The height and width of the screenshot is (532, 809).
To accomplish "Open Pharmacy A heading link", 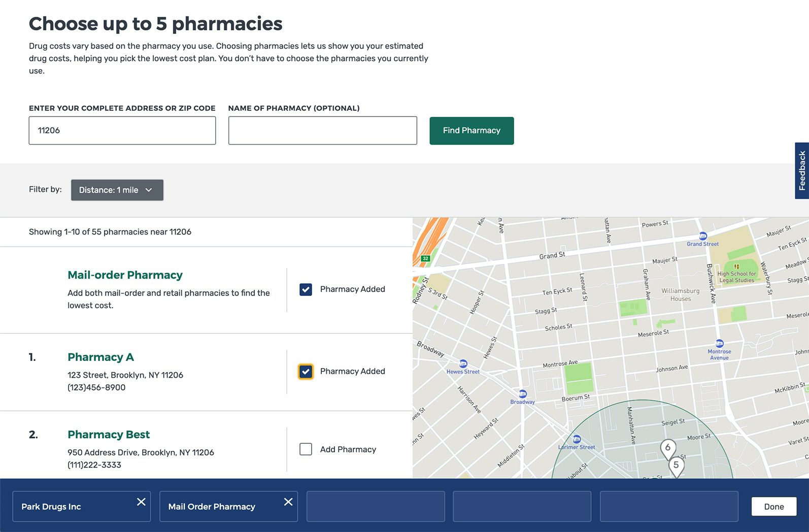I will (x=100, y=357).
